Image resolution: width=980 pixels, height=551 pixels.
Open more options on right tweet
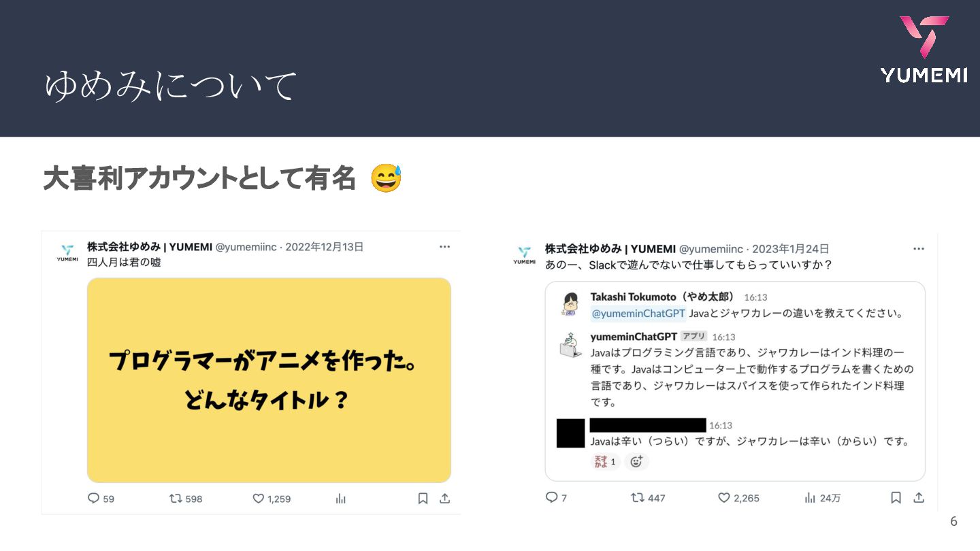click(919, 249)
